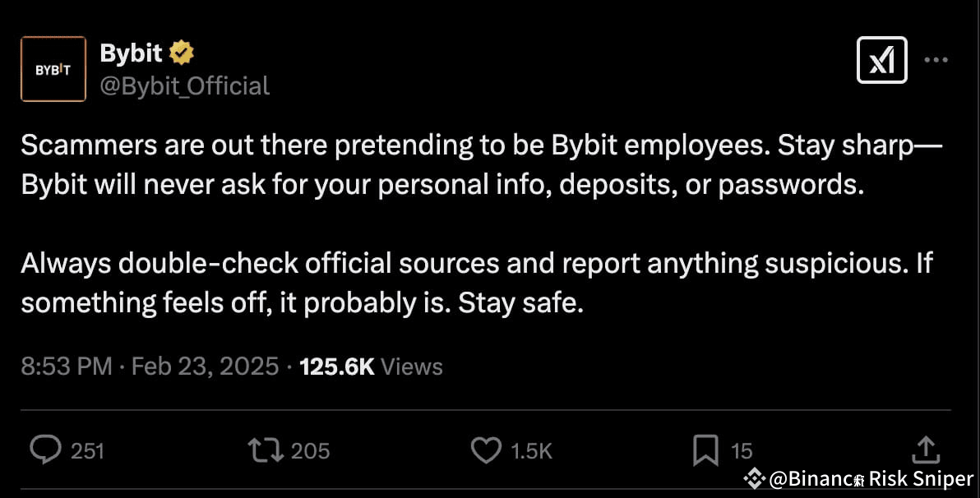
Task: Click the Bybit logo inside the avatar
Action: point(53,69)
